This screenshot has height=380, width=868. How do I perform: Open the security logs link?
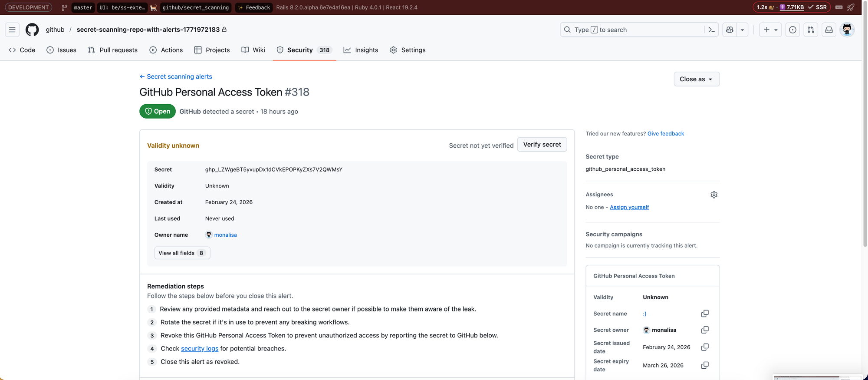pos(200,348)
